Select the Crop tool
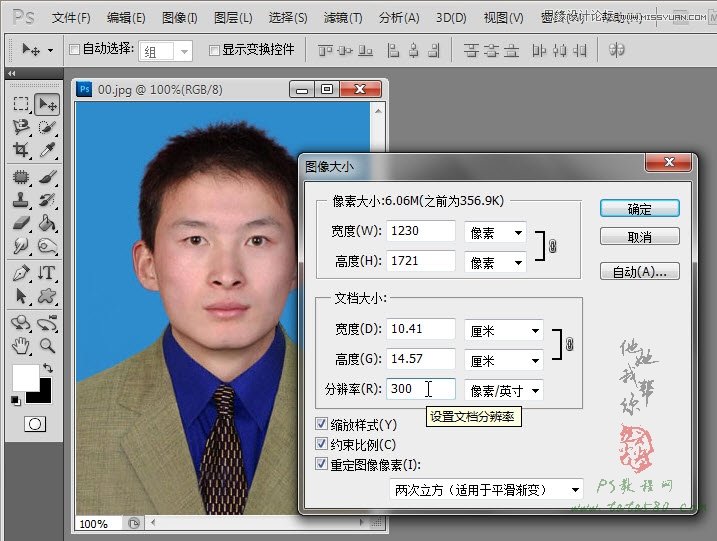This screenshot has width=717, height=541. (x=21, y=150)
